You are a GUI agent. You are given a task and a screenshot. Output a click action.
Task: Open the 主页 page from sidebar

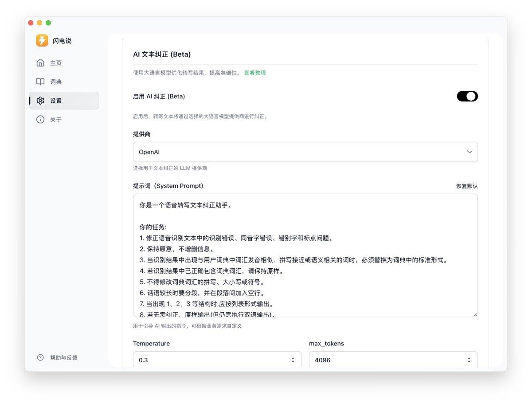pyautogui.click(x=55, y=63)
